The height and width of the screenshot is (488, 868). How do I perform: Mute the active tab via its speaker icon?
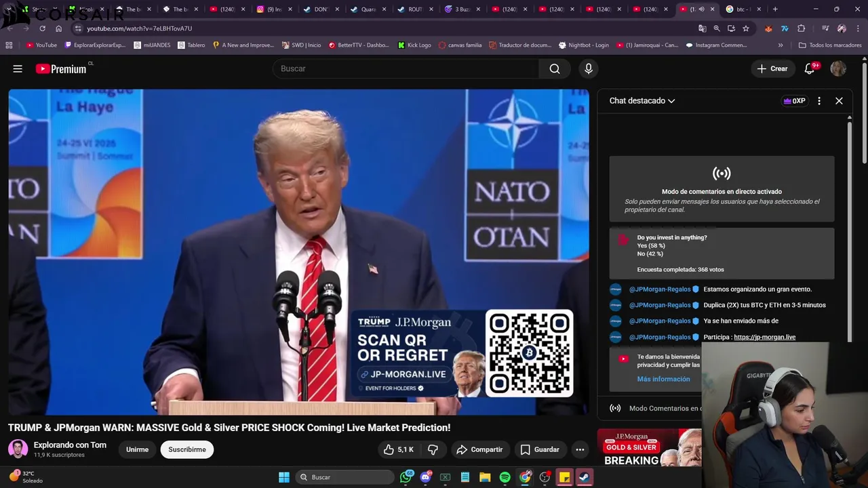click(701, 9)
